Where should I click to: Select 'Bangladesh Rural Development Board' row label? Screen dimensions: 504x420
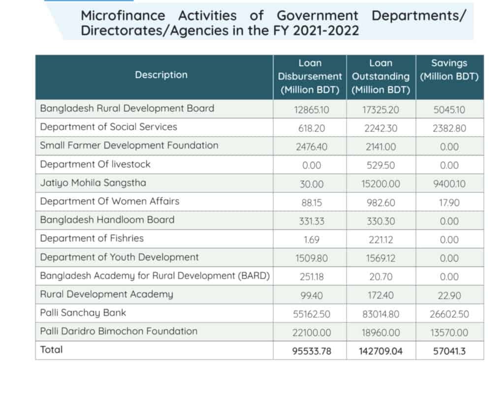tap(127, 108)
